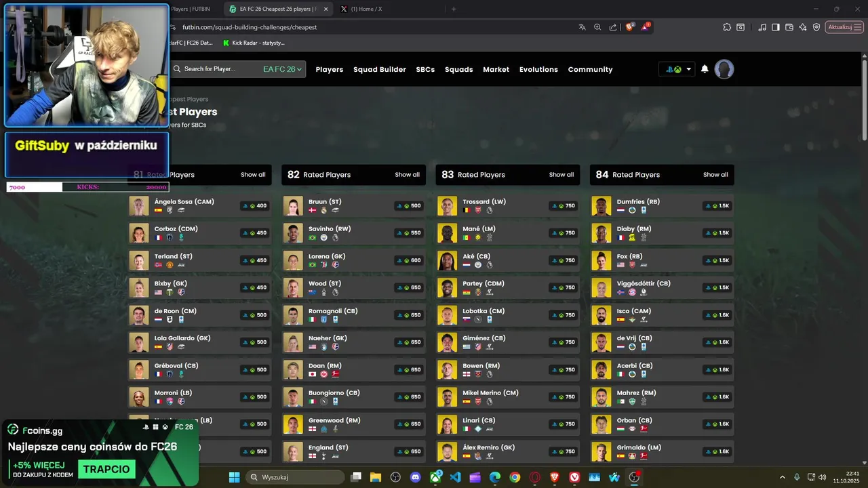
Task: Open Microsoft Edge from the taskbar
Action: [x=495, y=477]
